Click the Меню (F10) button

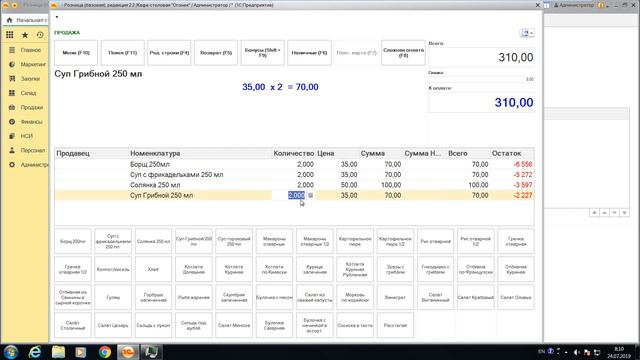pyautogui.click(x=76, y=53)
